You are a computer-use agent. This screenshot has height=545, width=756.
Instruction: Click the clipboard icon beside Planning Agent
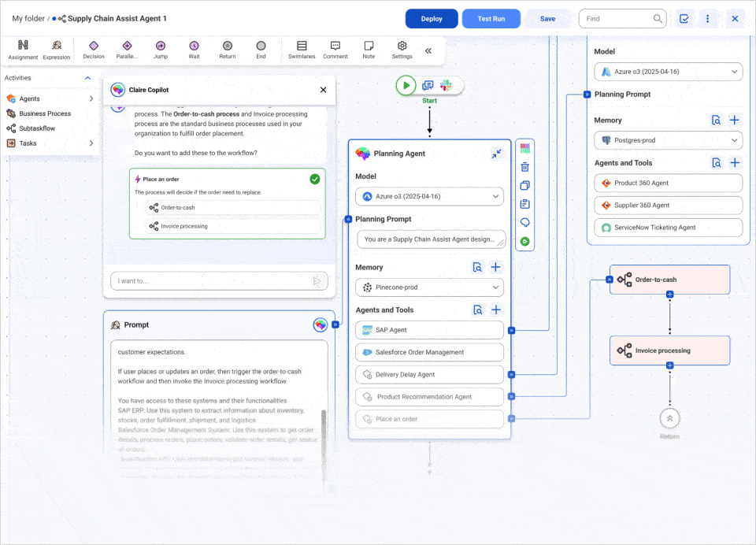(x=525, y=204)
